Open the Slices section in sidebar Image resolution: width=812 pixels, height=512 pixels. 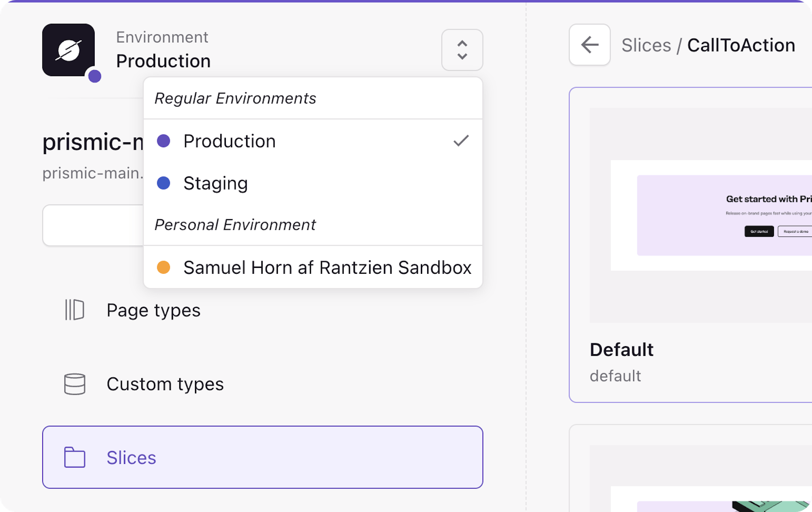click(131, 457)
